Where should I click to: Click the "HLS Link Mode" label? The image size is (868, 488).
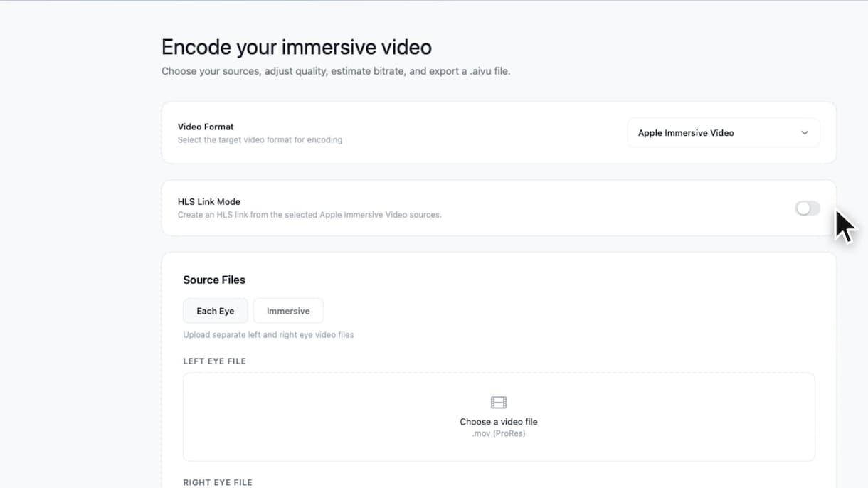click(x=209, y=202)
